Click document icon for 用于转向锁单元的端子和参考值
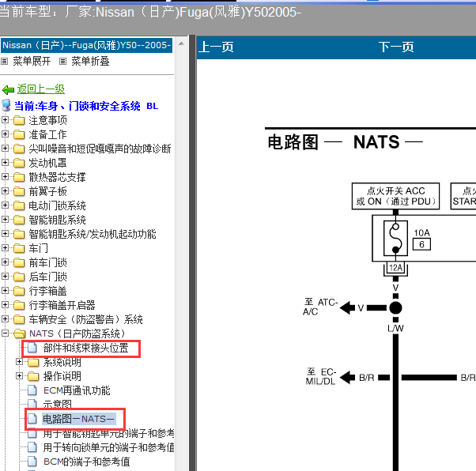476x471 pixels. click(32, 447)
